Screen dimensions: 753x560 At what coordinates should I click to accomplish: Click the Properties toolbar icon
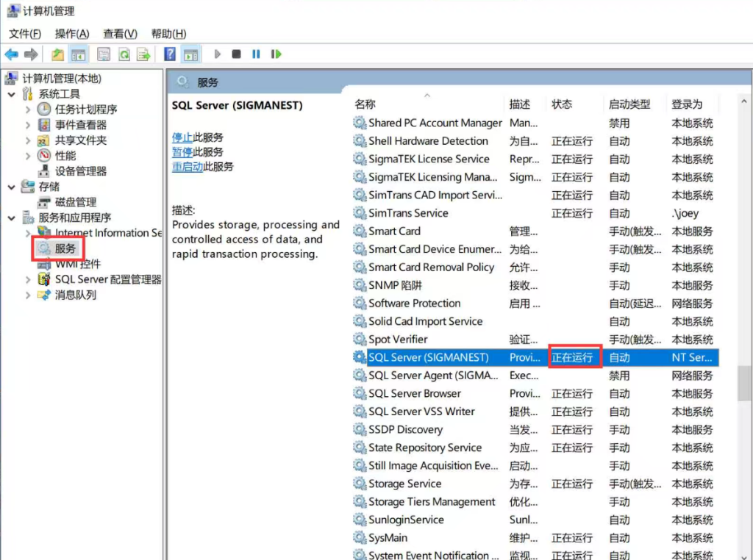click(104, 54)
